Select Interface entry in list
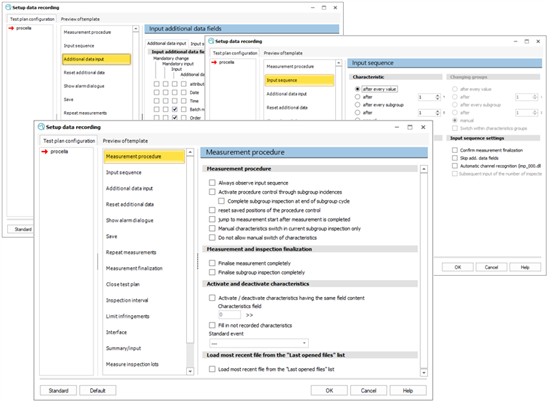The image size is (549, 403). point(116,332)
